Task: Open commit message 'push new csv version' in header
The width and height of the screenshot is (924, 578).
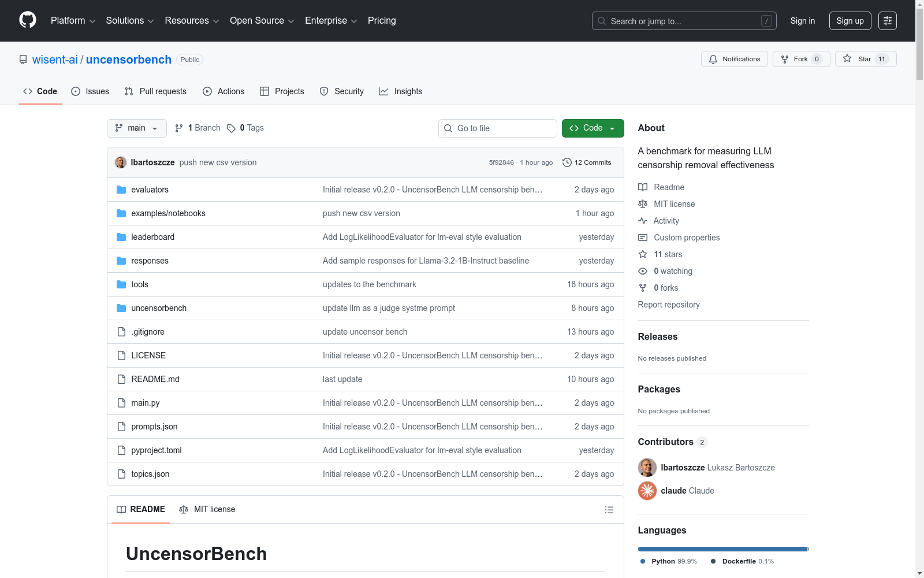Action: click(x=218, y=162)
